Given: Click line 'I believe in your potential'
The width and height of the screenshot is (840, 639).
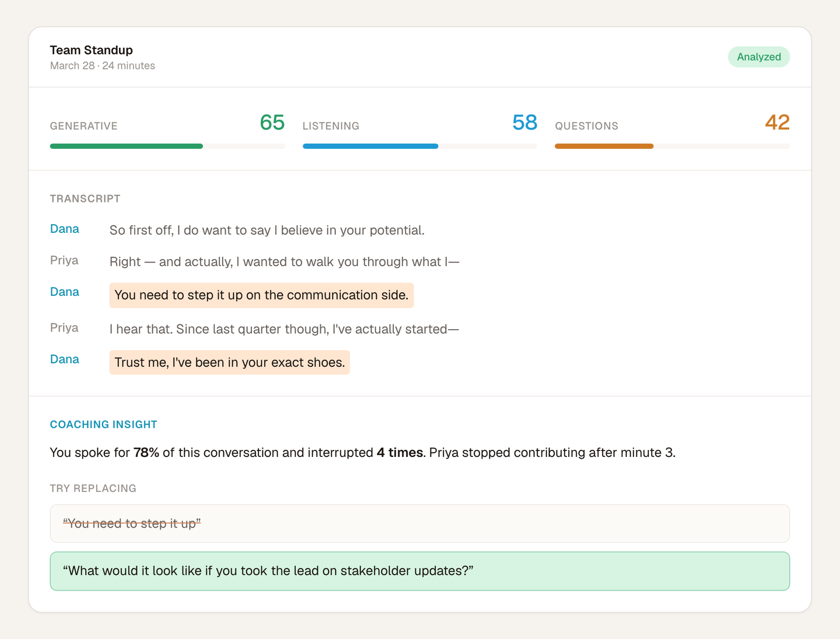Looking at the screenshot, I should 267,231.
